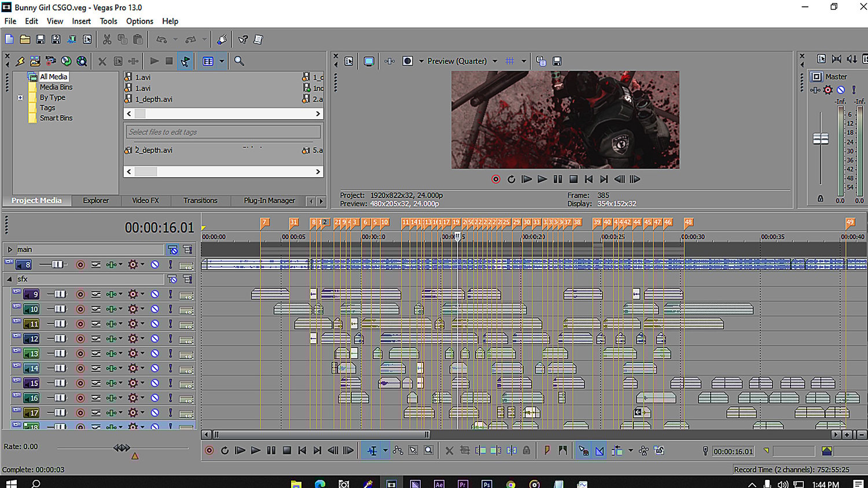Collapse the sfx track group
868x488 pixels.
[x=10, y=279]
